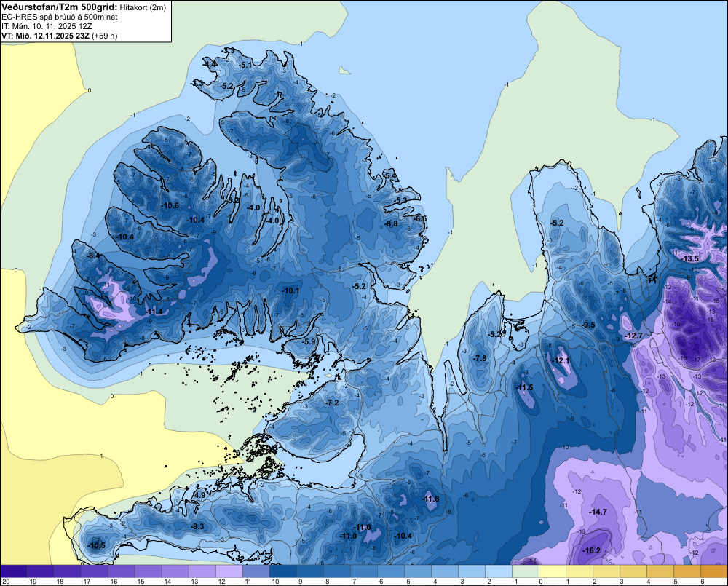728x586 pixels.
Task: Click the -11.4 temperature label
Action: coord(154,312)
